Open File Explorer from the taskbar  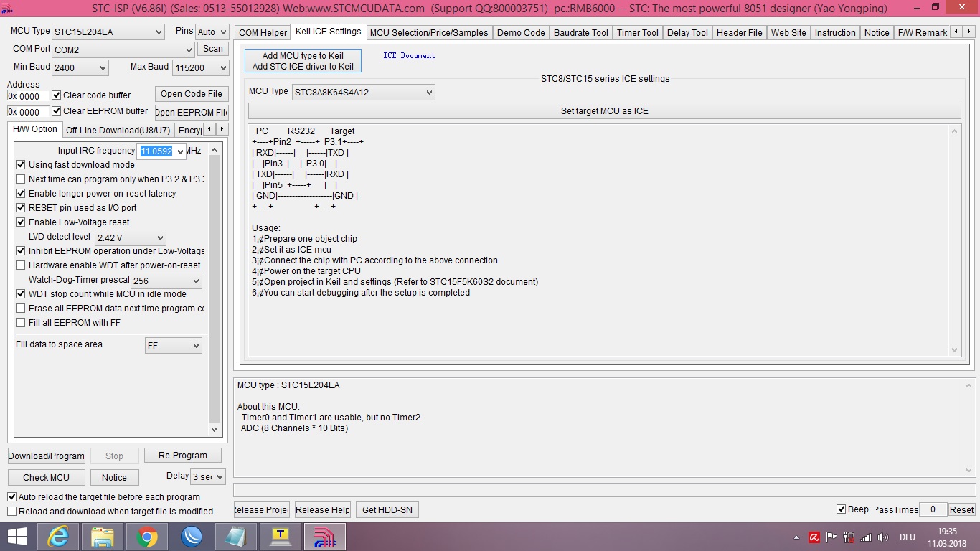coord(103,537)
